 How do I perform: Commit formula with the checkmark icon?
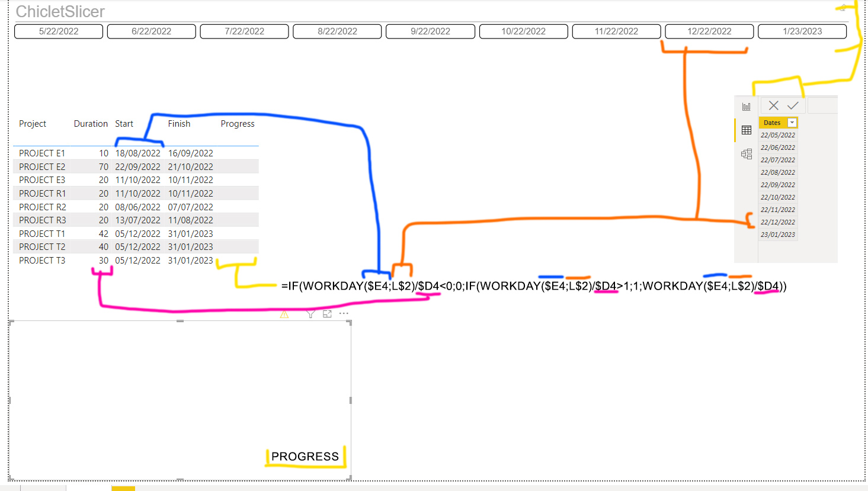[x=793, y=105]
